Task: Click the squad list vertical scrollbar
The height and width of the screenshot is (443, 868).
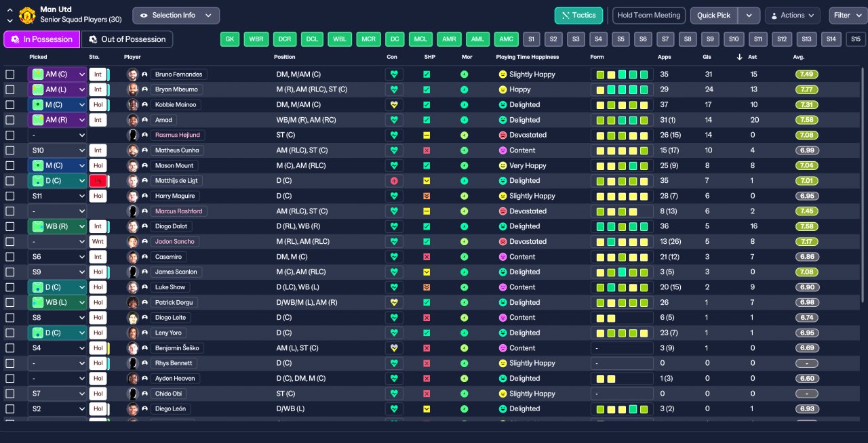Action: (x=863, y=184)
